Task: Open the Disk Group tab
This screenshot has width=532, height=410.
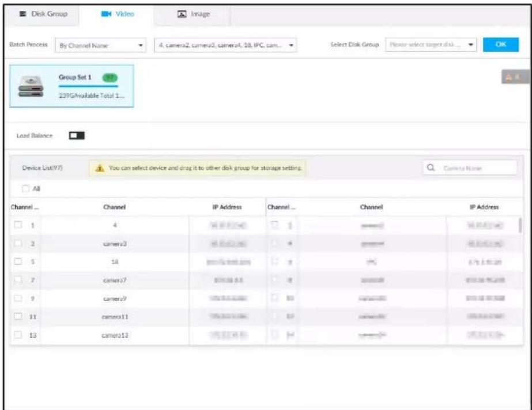Action: point(43,14)
